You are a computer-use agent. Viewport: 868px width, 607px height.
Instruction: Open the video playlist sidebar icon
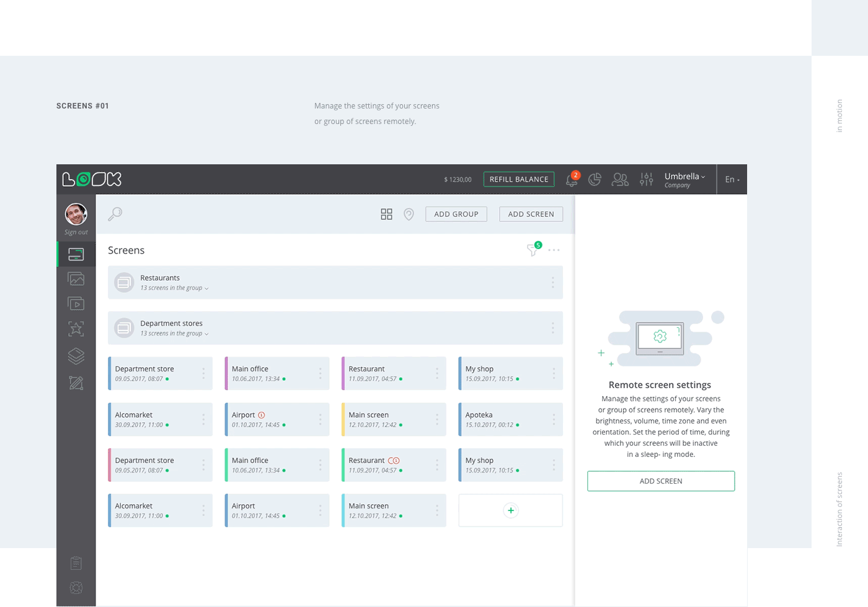click(x=76, y=304)
